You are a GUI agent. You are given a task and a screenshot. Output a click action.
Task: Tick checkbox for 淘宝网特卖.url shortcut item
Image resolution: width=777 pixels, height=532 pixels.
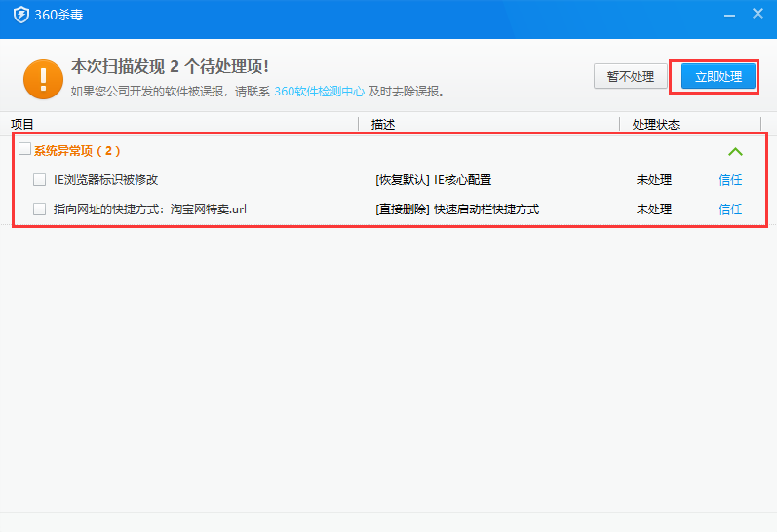pos(40,209)
